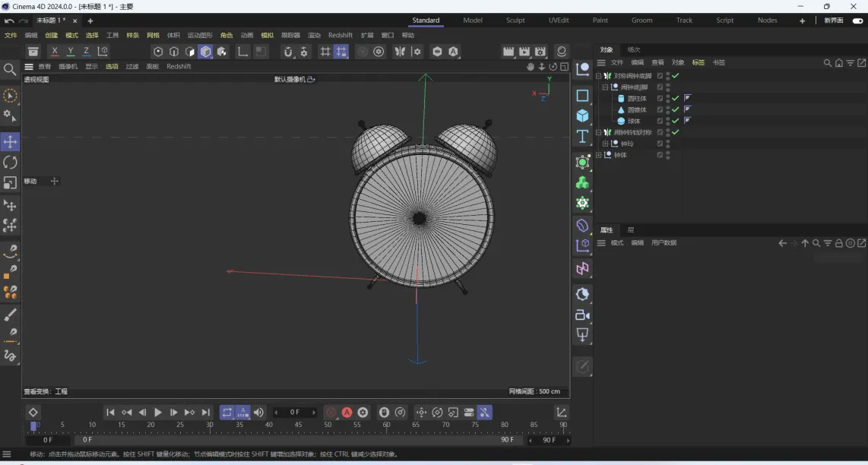Click the search icon in Objects panel
The image size is (868, 465).
point(828,63)
